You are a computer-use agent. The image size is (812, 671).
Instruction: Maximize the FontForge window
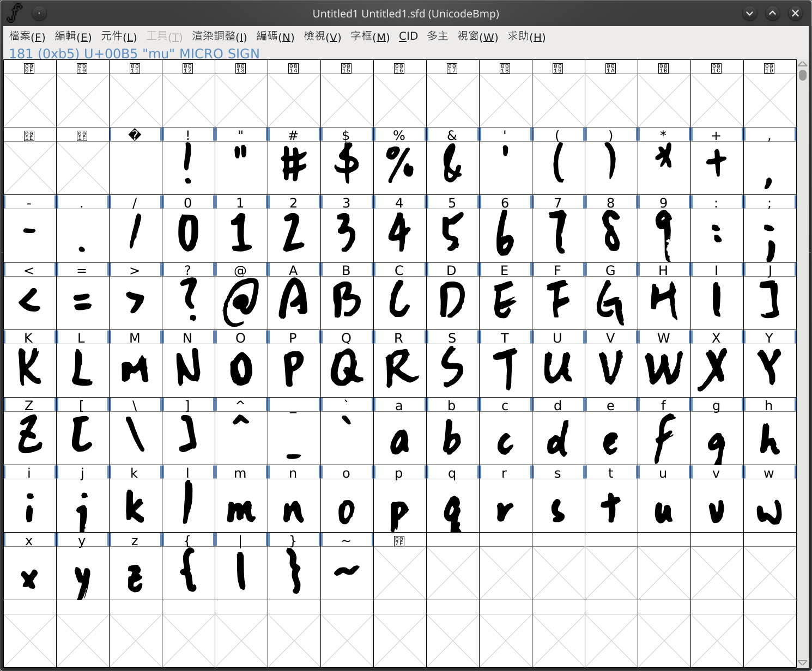point(773,14)
